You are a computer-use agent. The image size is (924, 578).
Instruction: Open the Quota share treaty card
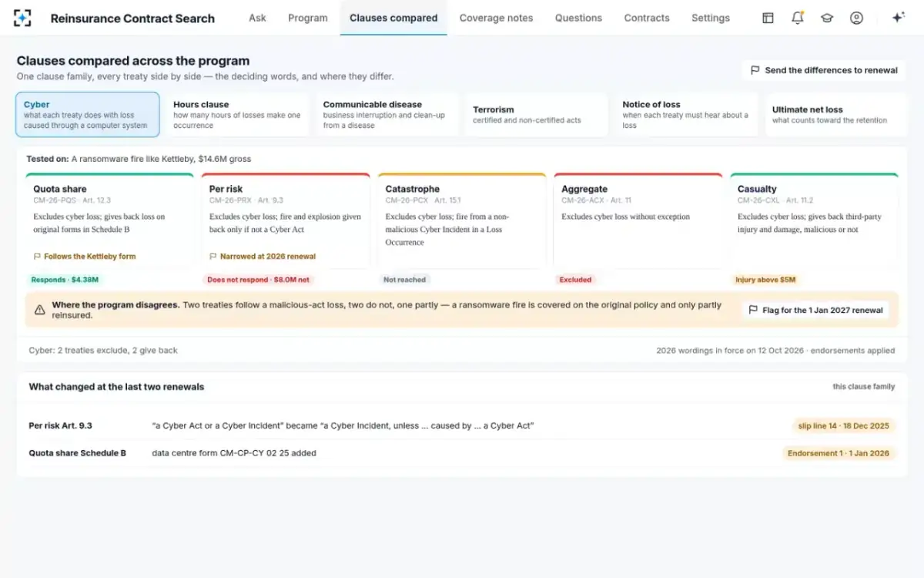[109, 221]
